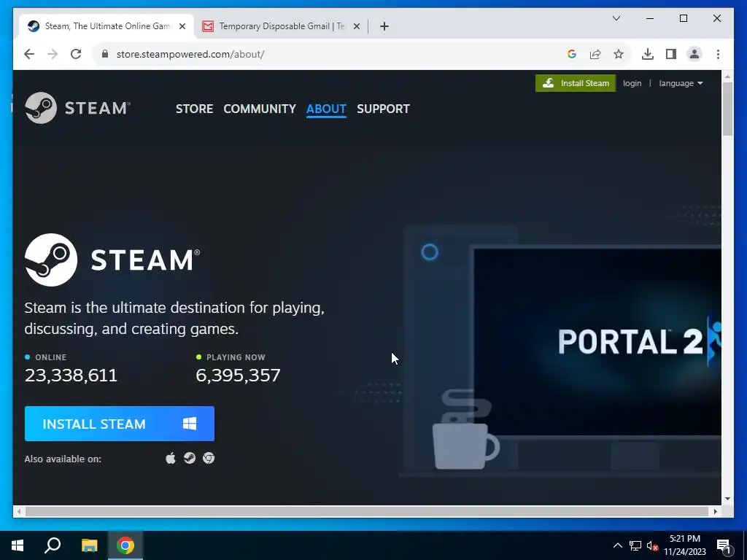
Task: Open taskbar search magnifier
Action: pyautogui.click(x=53, y=545)
